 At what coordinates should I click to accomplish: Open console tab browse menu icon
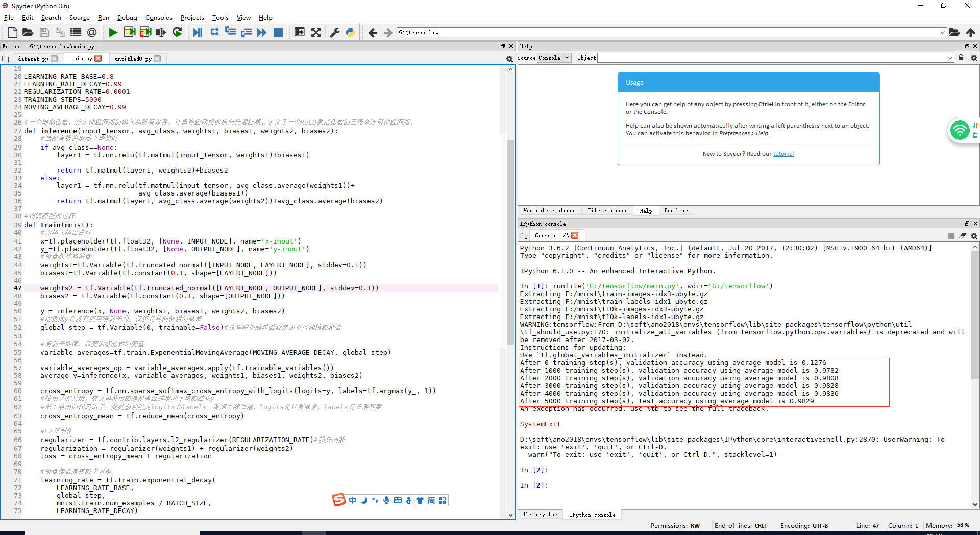tap(523, 236)
